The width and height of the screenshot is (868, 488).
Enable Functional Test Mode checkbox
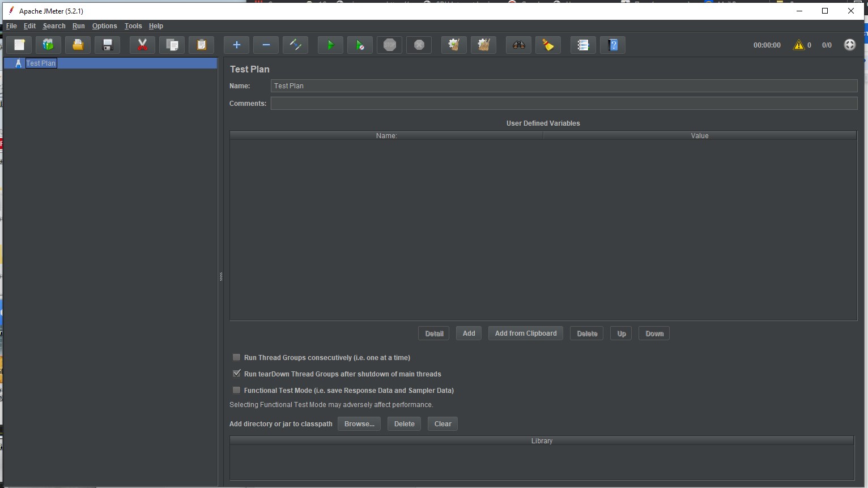pyautogui.click(x=237, y=390)
